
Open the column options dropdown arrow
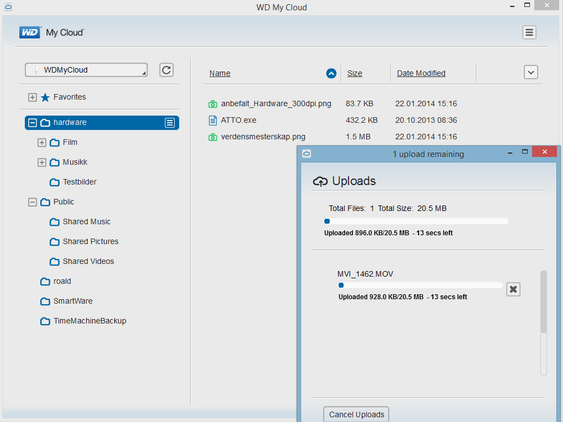pos(531,73)
